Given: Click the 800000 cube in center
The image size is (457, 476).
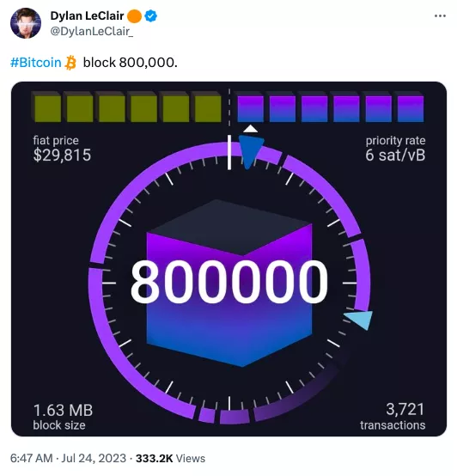Looking at the screenshot, I should pyautogui.click(x=229, y=283).
